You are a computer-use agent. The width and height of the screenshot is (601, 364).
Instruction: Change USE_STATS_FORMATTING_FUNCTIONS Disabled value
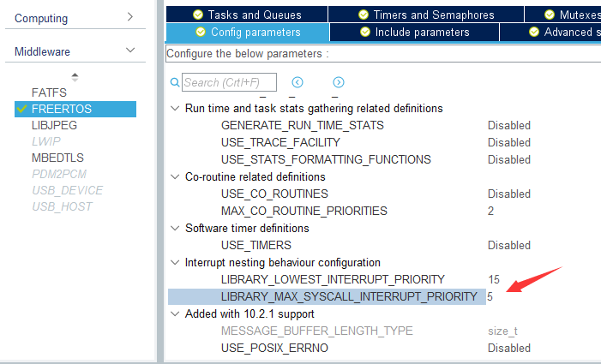[x=509, y=159]
